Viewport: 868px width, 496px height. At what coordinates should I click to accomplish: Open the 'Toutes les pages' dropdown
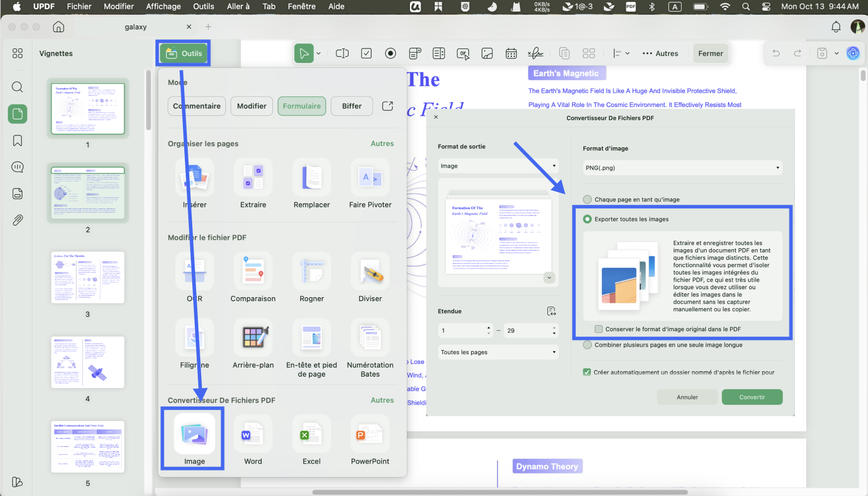click(498, 352)
